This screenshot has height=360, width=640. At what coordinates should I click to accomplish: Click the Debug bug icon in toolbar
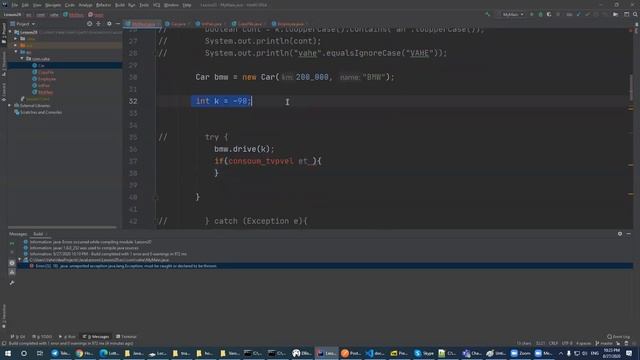tap(540, 15)
